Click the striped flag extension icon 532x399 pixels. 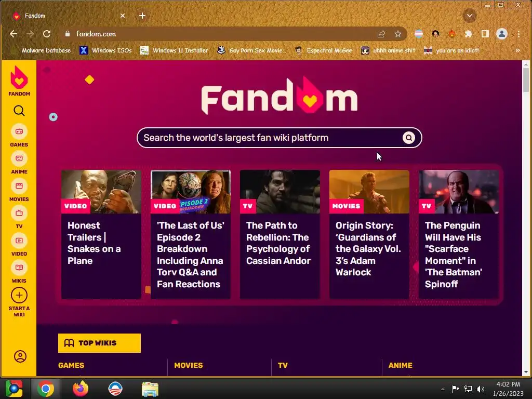(x=419, y=34)
